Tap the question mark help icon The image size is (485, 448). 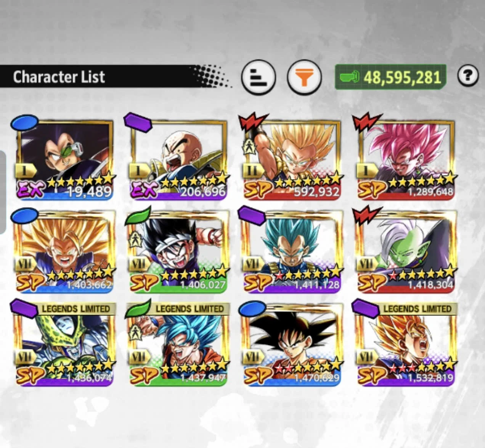click(x=468, y=76)
